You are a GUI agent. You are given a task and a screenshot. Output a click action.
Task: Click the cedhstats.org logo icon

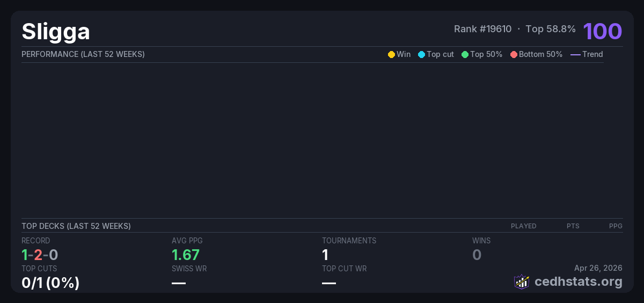[x=522, y=282]
